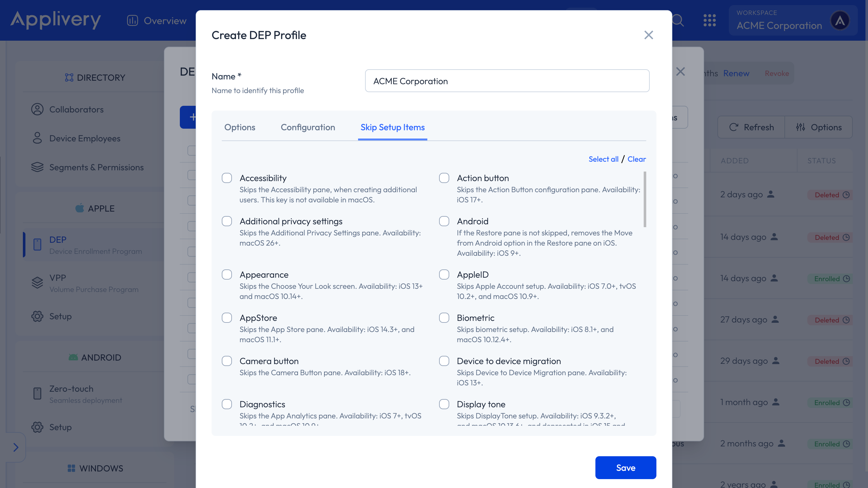This screenshot has width=868, height=488.
Task: Click the search magnifier icon
Action: tap(678, 21)
